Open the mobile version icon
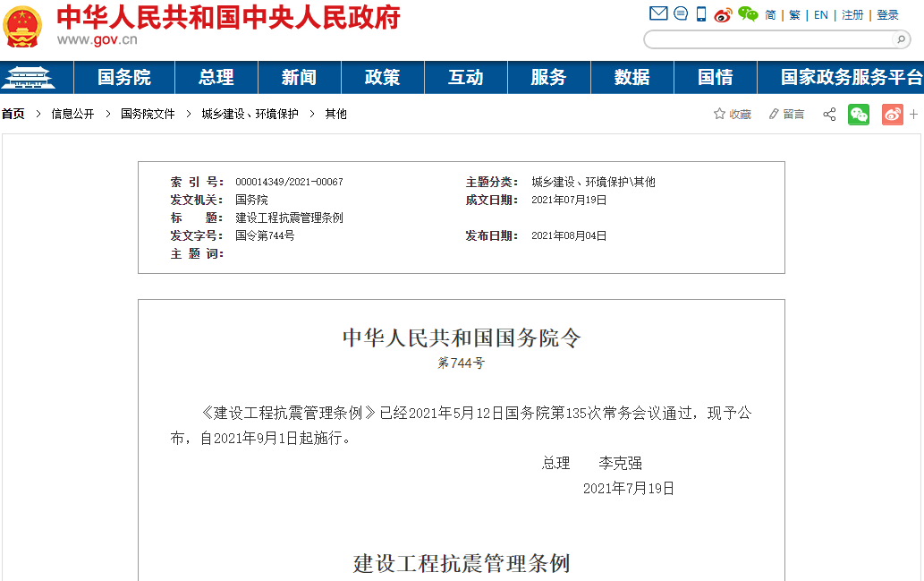 [x=700, y=13]
